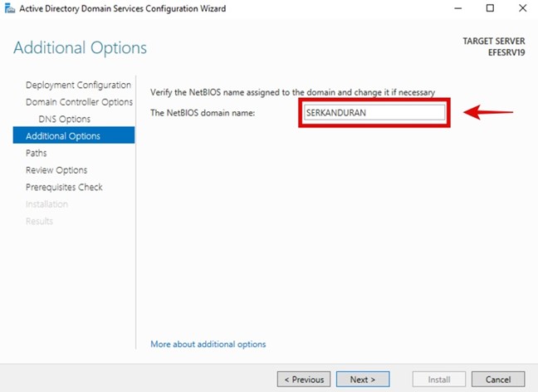Click the Cancel button

498,380
